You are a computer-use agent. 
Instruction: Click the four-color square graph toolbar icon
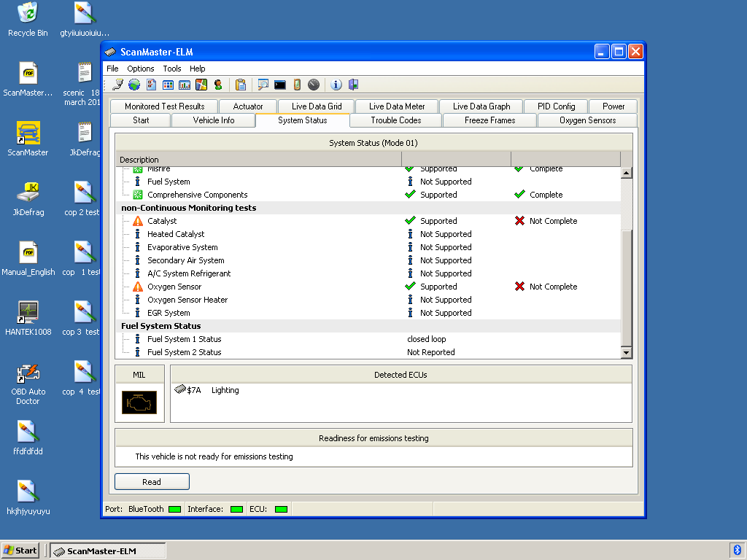(201, 85)
